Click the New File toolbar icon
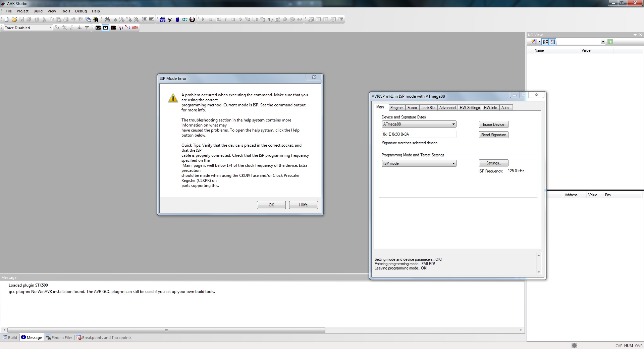Viewport: 644px width, 349px height. (6, 19)
